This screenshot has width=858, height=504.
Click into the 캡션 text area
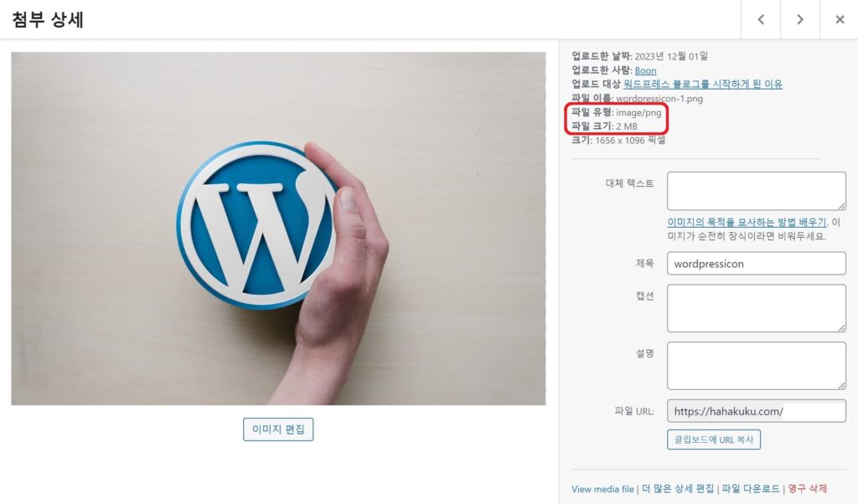[x=757, y=308]
